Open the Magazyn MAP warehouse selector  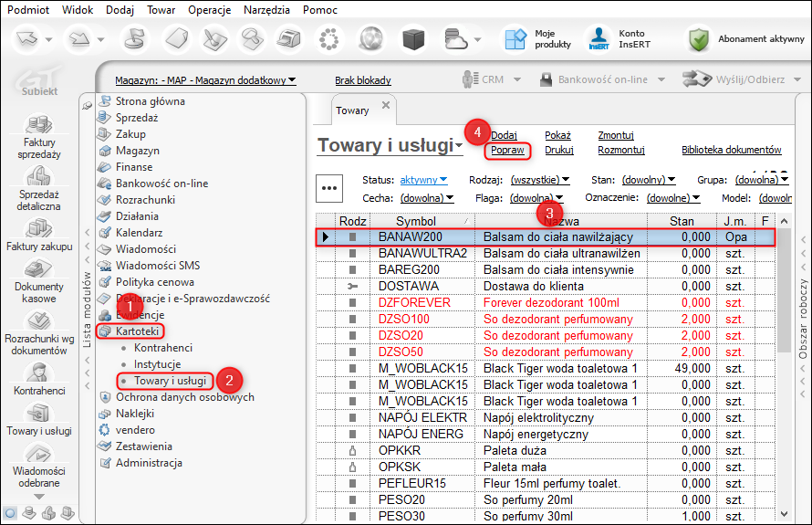(x=205, y=80)
